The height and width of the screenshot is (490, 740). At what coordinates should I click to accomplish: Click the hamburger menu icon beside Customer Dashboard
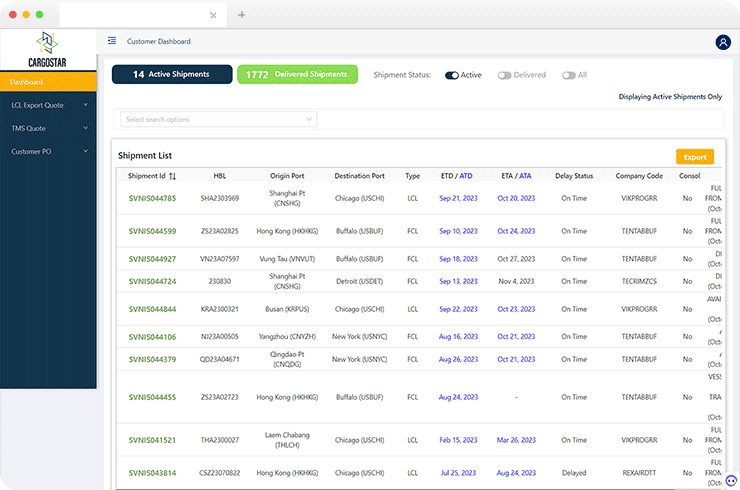click(x=112, y=41)
